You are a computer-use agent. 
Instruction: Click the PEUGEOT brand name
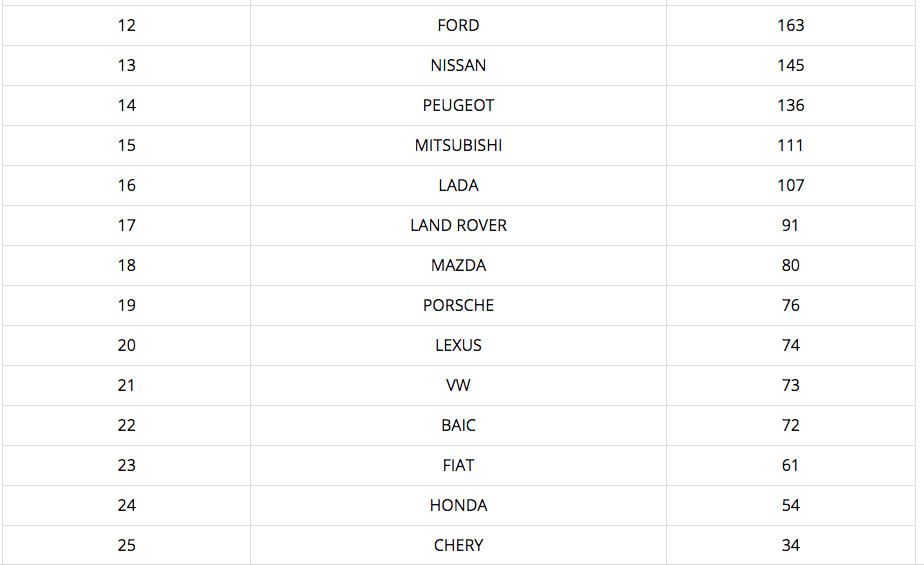pyautogui.click(x=458, y=105)
